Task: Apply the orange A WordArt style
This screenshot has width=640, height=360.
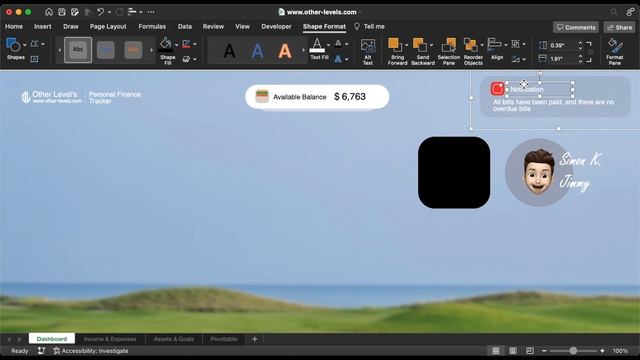Action: 285,51
